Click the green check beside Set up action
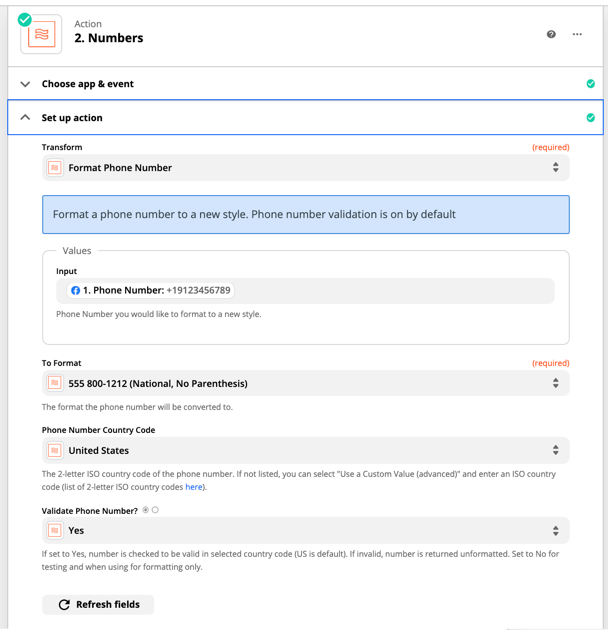 (x=590, y=117)
